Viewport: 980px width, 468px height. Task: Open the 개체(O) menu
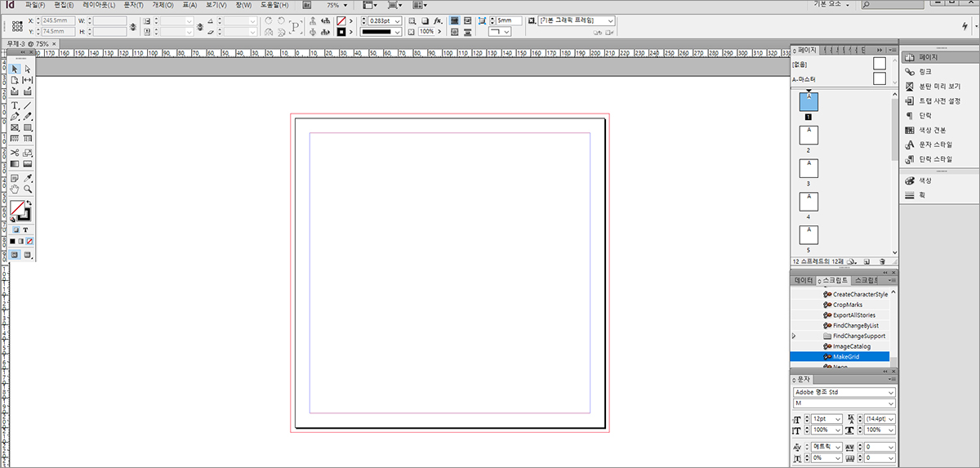(x=163, y=5)
